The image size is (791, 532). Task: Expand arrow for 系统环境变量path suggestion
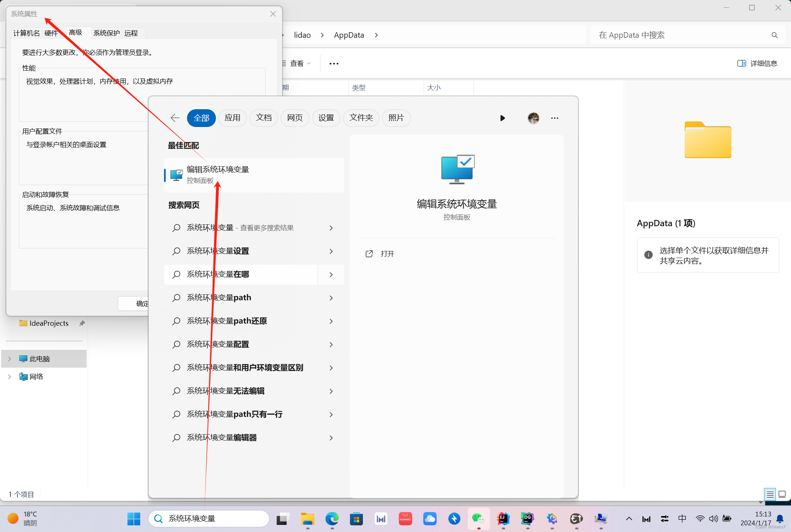331,298
